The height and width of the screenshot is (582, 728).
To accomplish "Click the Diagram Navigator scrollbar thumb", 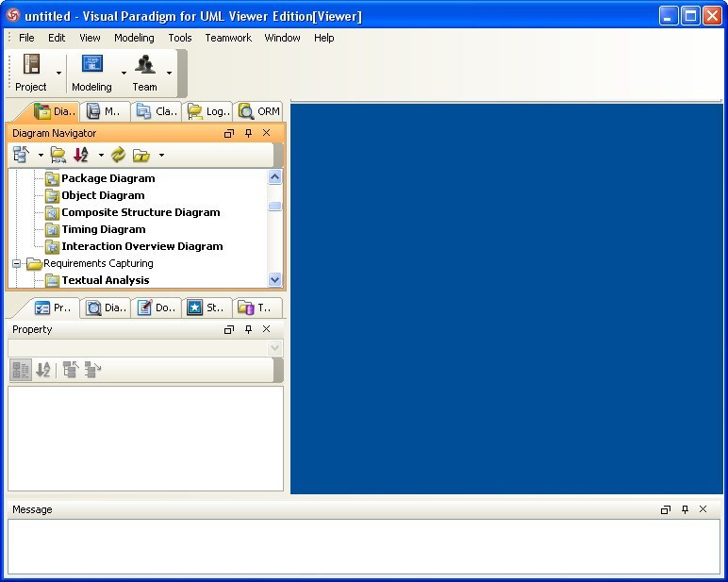I will (274, 206).
